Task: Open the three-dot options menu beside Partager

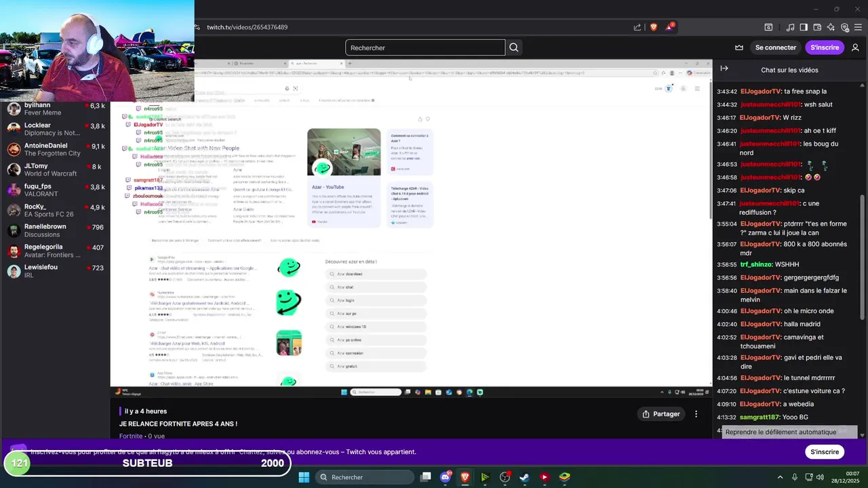Action: [696, 414]
